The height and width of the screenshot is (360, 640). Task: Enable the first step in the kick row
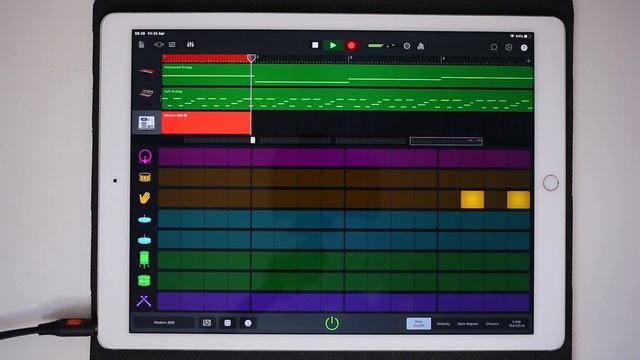(170, 157)
